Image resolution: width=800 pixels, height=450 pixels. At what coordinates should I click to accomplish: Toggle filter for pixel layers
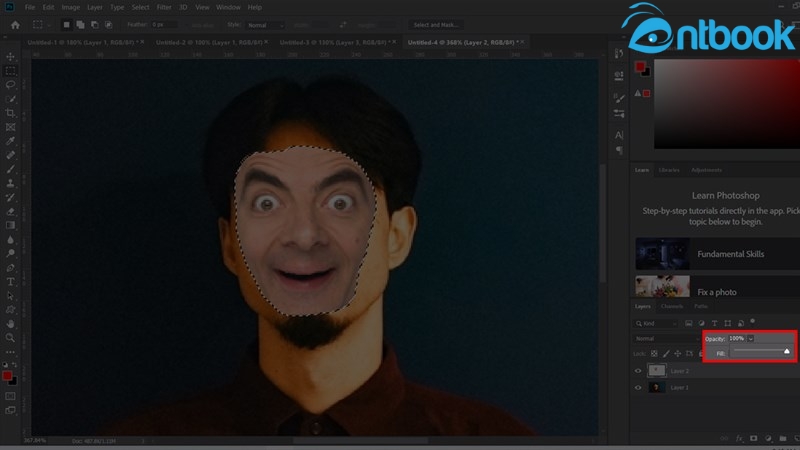(x=689, y=323)
